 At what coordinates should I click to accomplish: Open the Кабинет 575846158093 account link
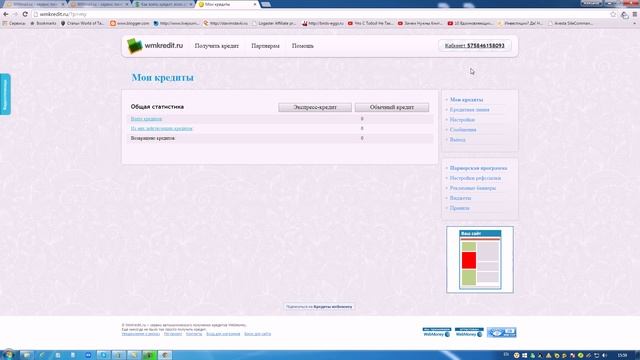[474, 46]
